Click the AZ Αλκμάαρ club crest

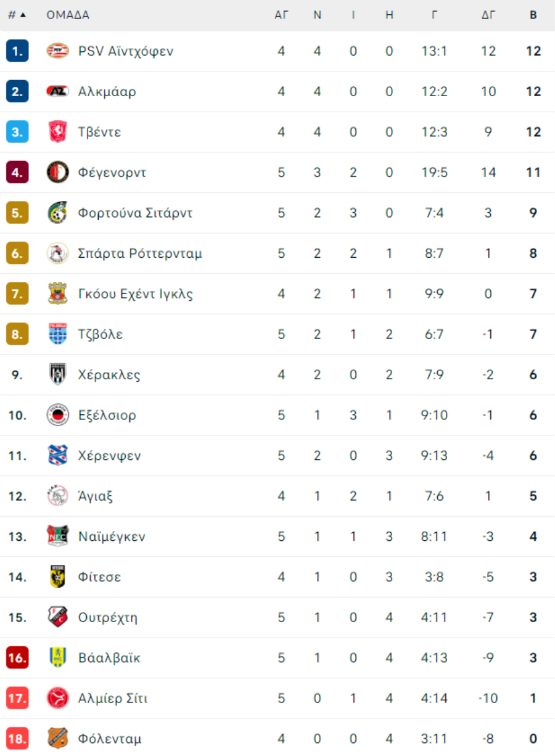click(58, 91)
